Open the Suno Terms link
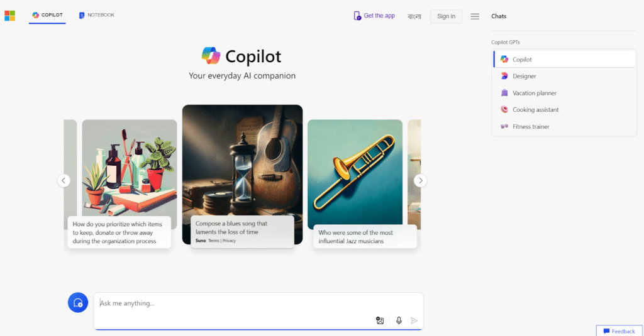The height and width of the screenshot is (336, 644). tap(214, 241)
